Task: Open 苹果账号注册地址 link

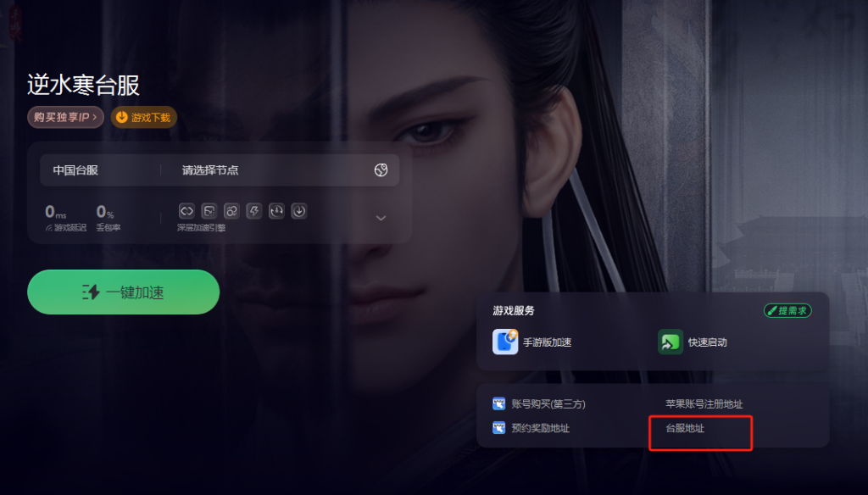Action: 704,404
